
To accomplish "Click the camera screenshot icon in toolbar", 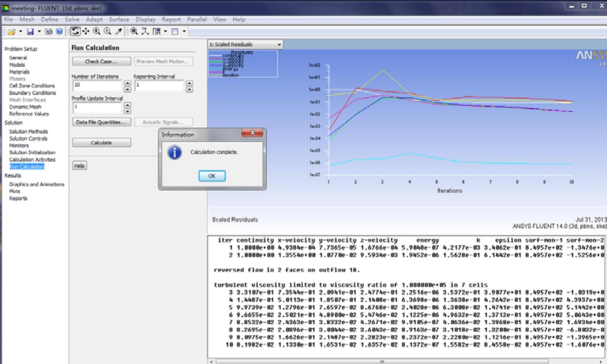I will pos(49,32).
